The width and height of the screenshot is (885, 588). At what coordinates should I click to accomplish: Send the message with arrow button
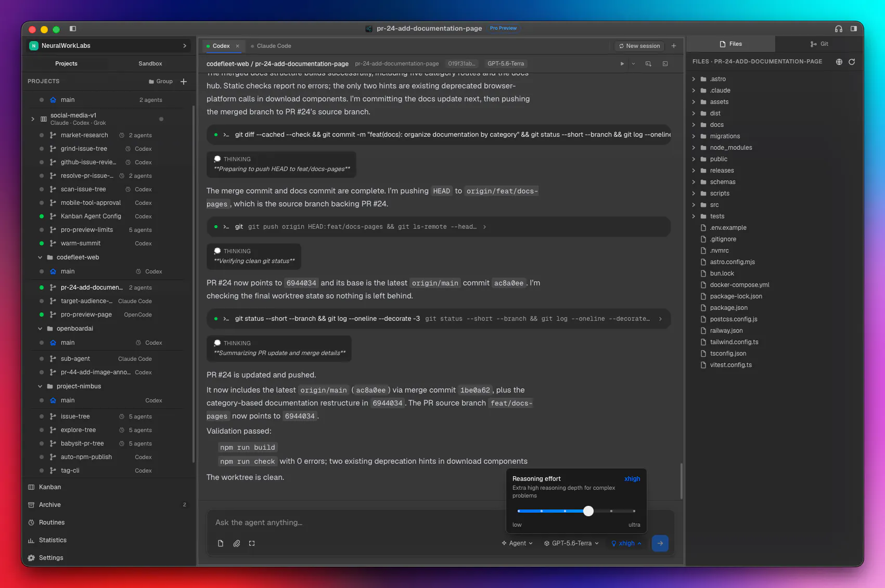click(660, 543)
